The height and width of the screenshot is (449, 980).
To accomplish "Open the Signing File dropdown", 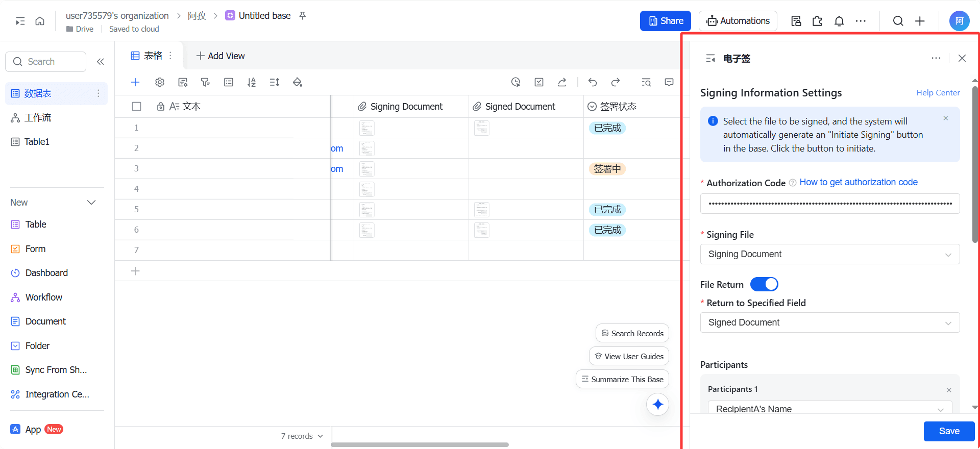I will (x=830, y=254).
